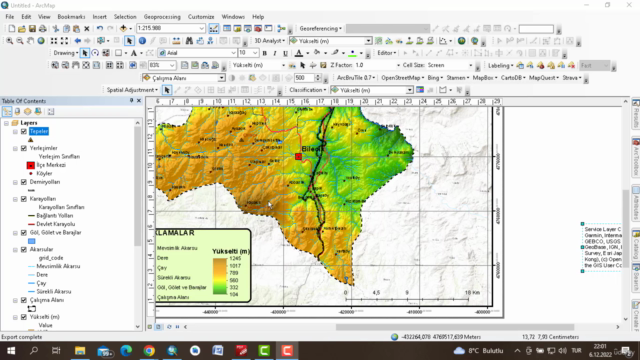
Task: Open the Find binoculars tool
Action: (189, 41)
